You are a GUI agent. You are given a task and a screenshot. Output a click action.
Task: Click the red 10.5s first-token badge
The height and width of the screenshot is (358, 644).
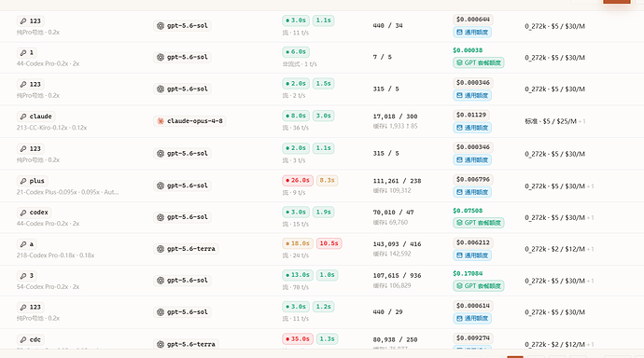329,243
